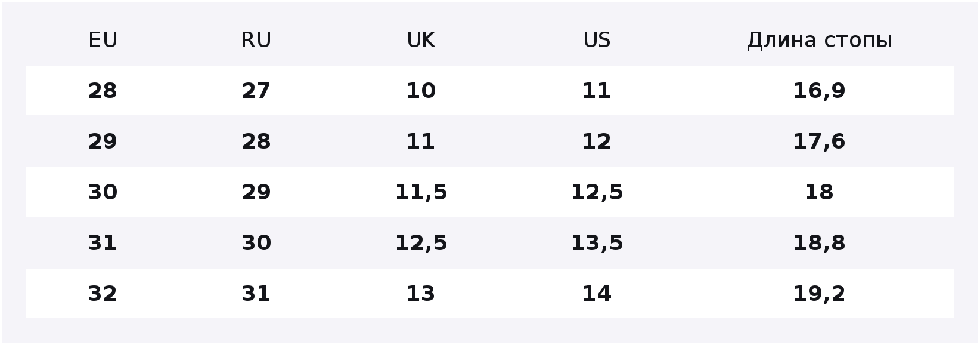Click US size 14 cell
Viewport: 980px width, 345px height.
point(597,294)
